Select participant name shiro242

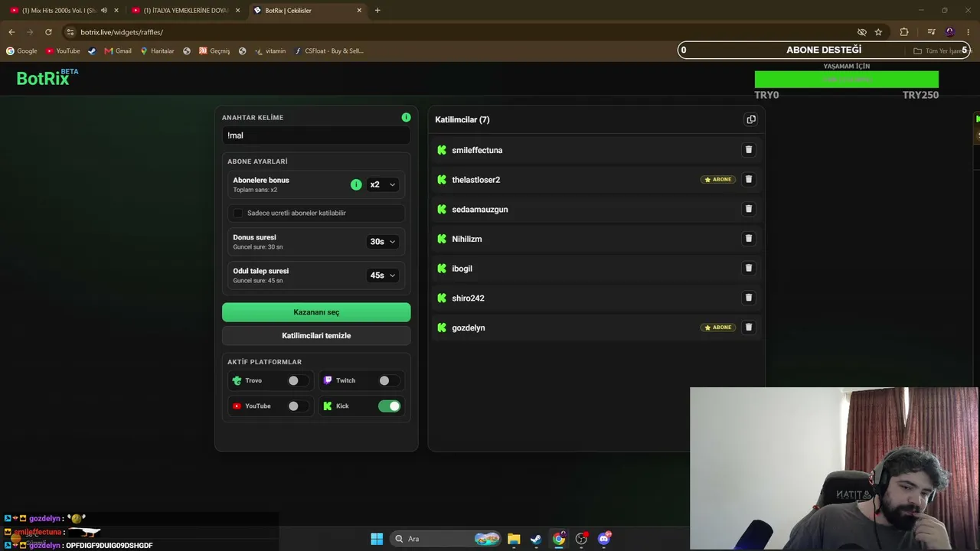tap(469, 298)
